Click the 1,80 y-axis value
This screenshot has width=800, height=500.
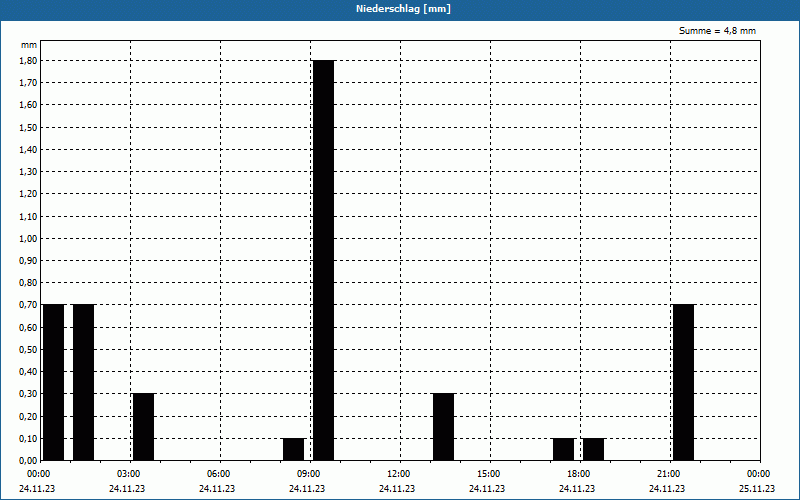(x=29, y=60)
